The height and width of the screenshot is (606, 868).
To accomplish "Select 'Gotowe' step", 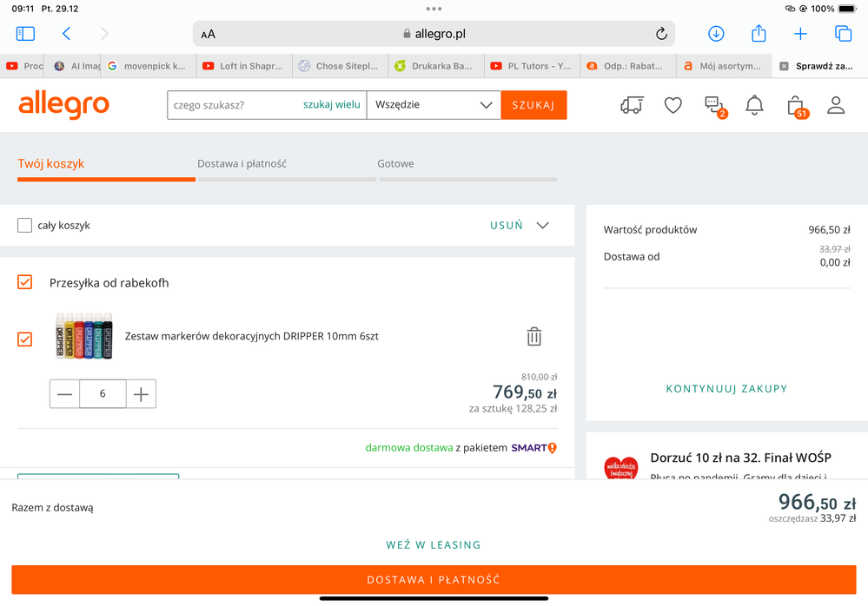I will tap(395, 164).
